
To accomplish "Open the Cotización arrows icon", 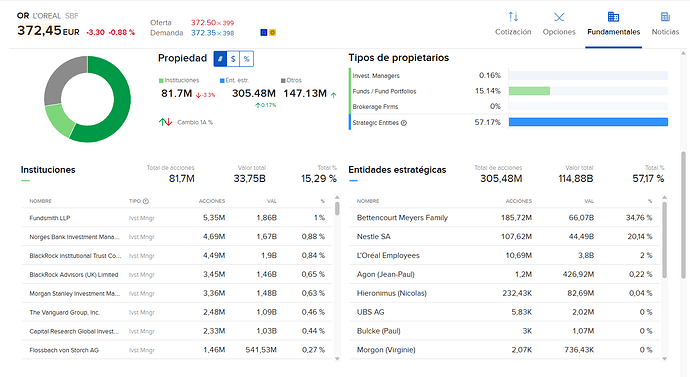I will (x=513, y=17).
